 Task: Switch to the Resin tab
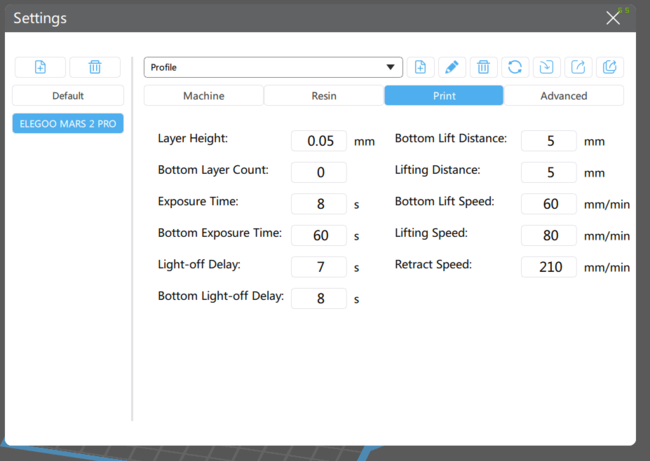(x=323, y=96)
